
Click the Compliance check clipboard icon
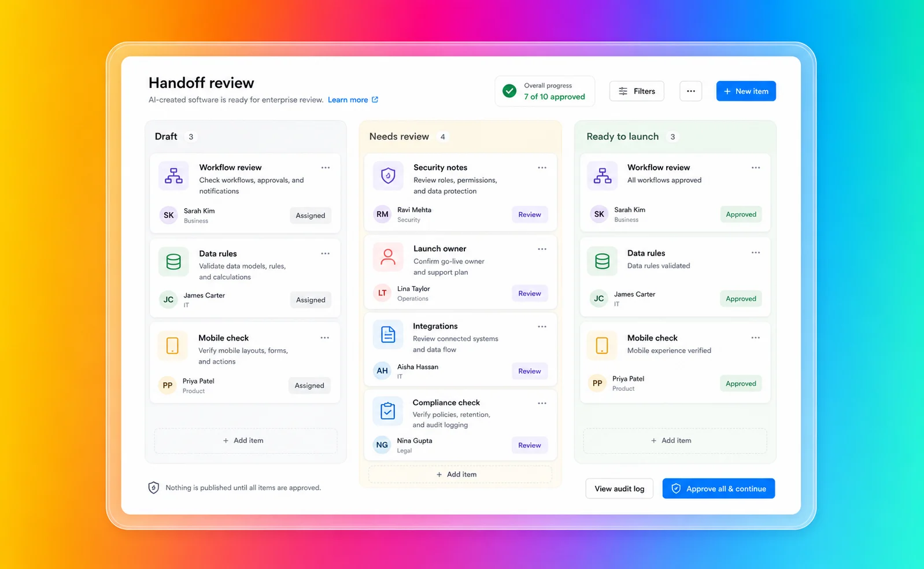coord(387,411)
